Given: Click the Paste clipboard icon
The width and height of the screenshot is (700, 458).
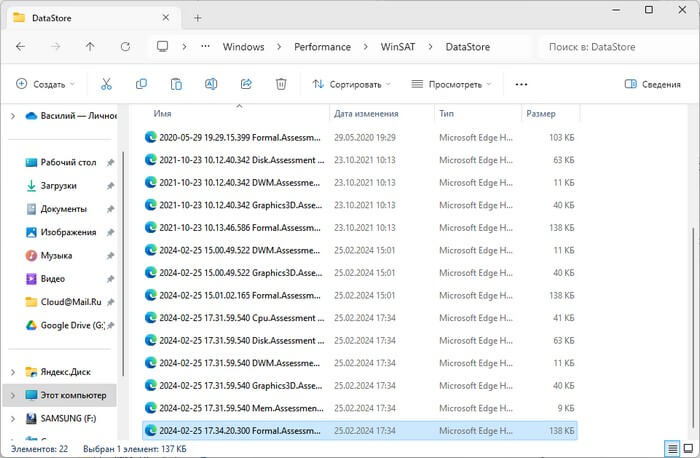Looking at the screenshot, I should tap(176, 85).
